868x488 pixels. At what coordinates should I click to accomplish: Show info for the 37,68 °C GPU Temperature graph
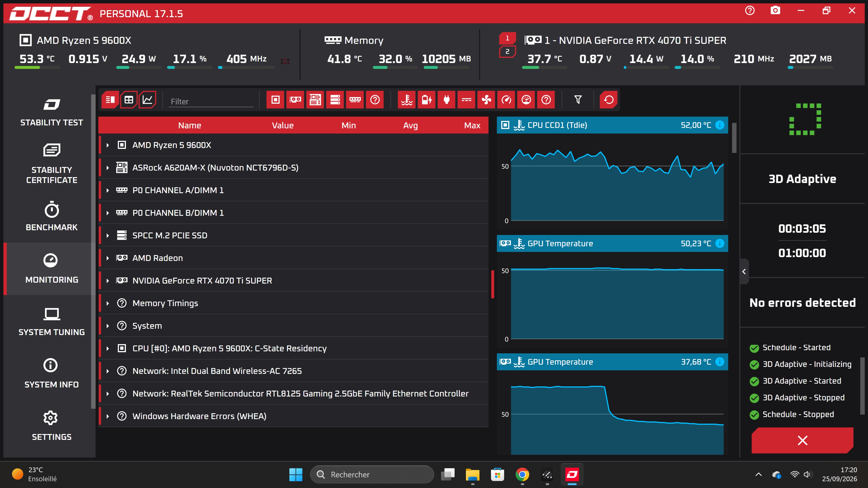tap(720, 362)
